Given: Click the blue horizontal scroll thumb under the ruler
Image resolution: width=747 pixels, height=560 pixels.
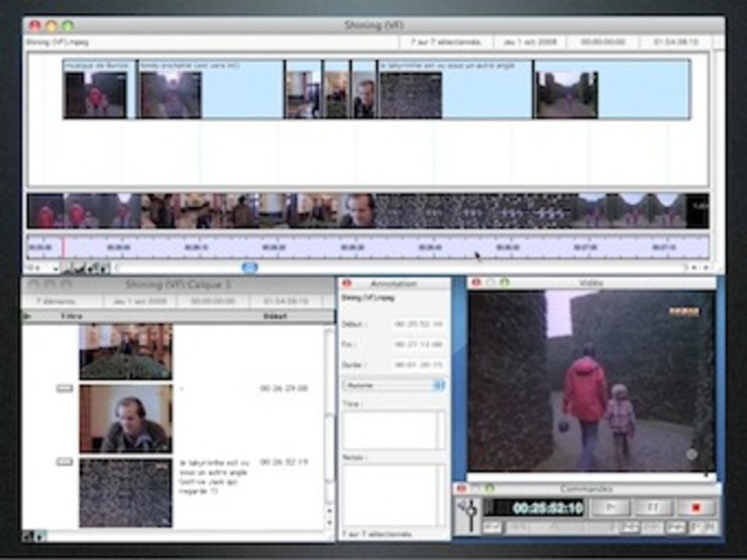Looking at the screenshot, I should [250, 268].
